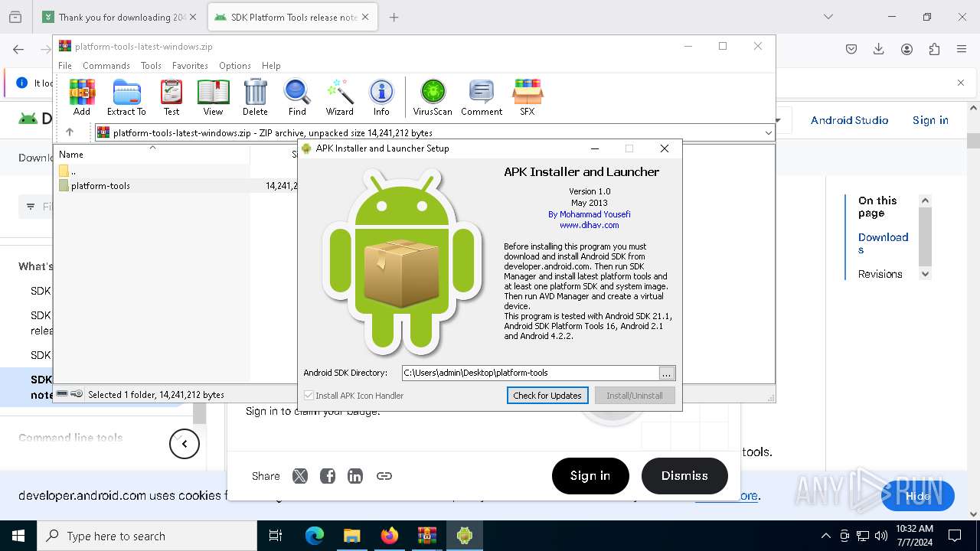Open WinRAR Commands menu

tap(106, 66)
